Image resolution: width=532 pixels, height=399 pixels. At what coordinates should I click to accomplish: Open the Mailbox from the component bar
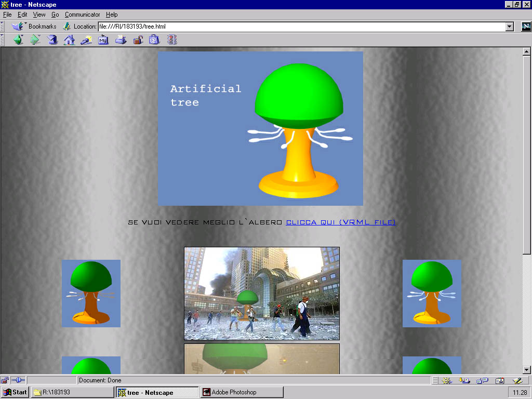pos(464,381)
